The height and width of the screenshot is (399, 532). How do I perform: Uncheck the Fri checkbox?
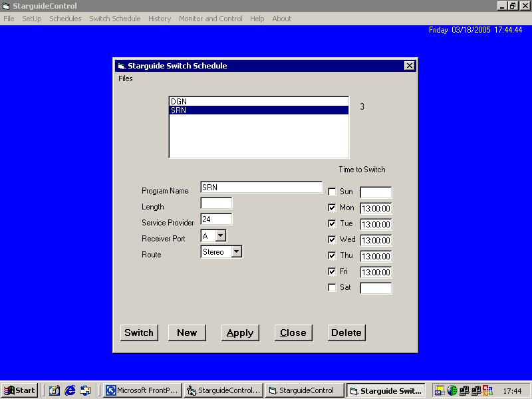332,271
